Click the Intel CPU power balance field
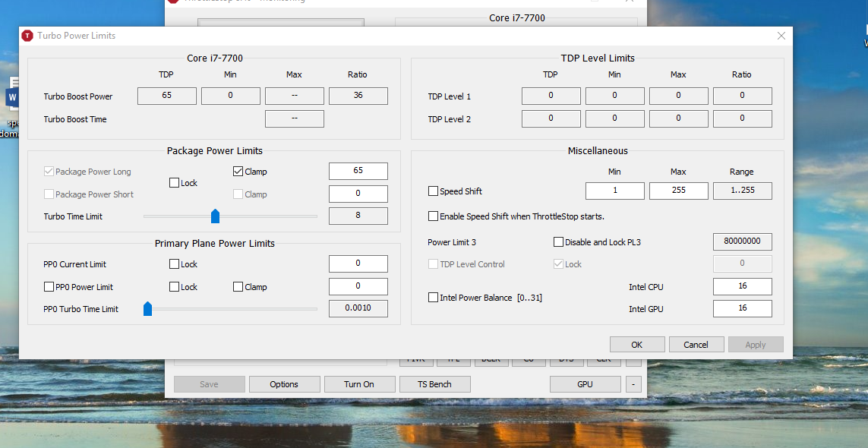The width and height of the screenshot is (868, 448). coord(743,286)
